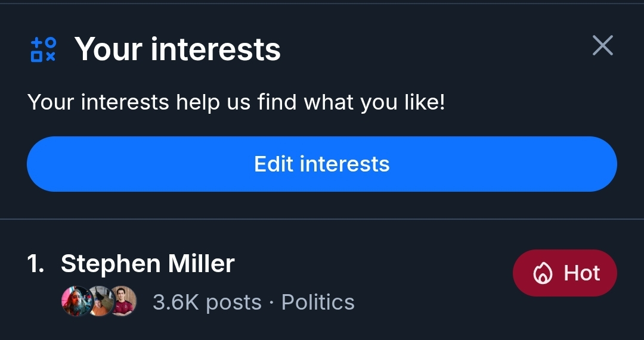Viewport: 644px width, 340px height.
Task: Open the Politics category label
Action: tap(318, 302)
